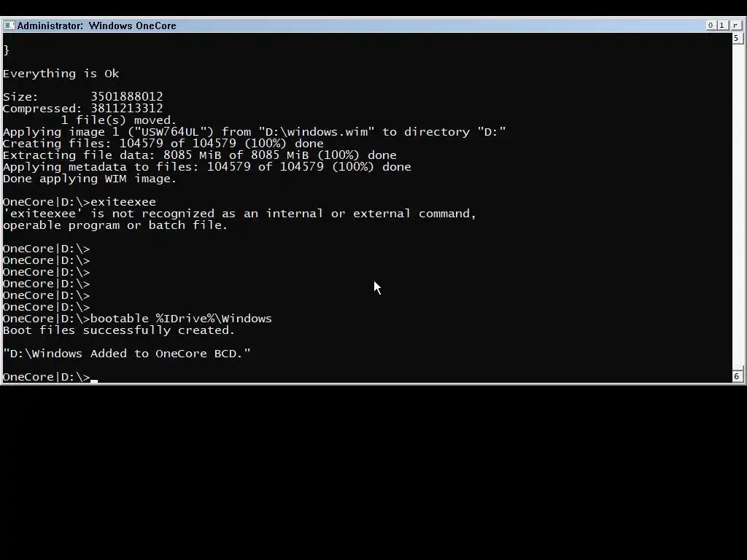Click the 'Boot files successfully created.' line
Viewport: 747px width, 560px height.
tap(119, 330)
